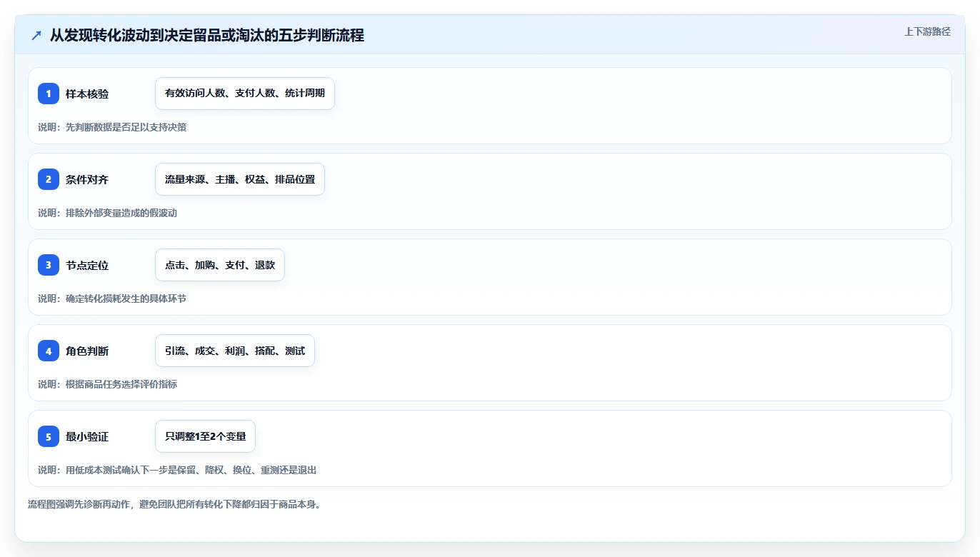Viewport: 980px width, 557px height.
Task: Select the 条件对齐 step label
Action: click(87, 179)
